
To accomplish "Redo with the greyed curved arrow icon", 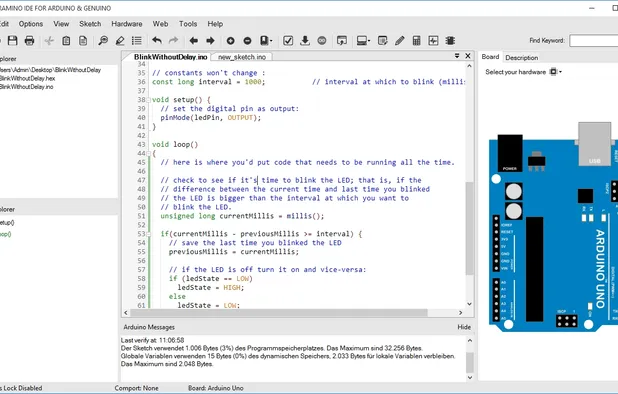I will pos(173,40).
